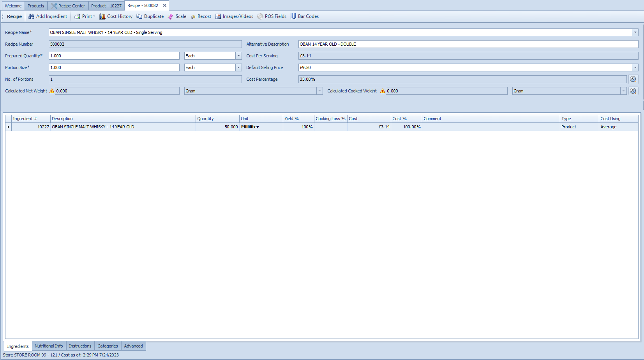Sort by Cost column header
This screenshot has height=360, width=644.
(369, 119)
